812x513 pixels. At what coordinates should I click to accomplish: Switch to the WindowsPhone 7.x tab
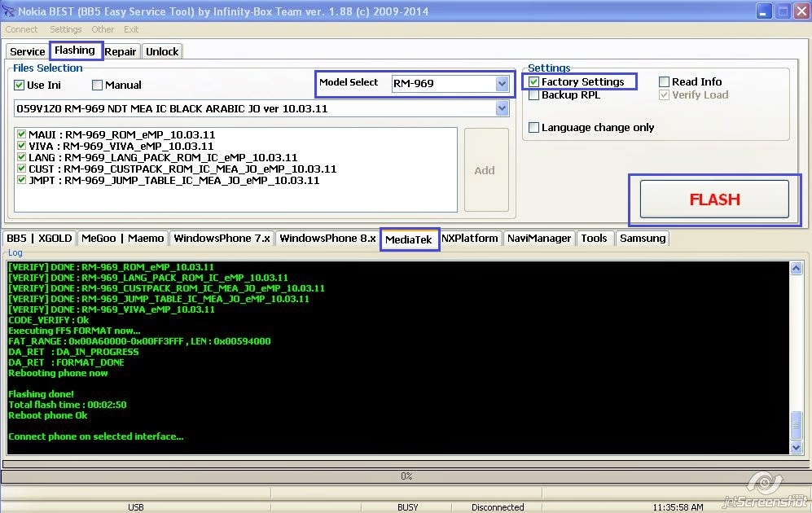[222, 238]
